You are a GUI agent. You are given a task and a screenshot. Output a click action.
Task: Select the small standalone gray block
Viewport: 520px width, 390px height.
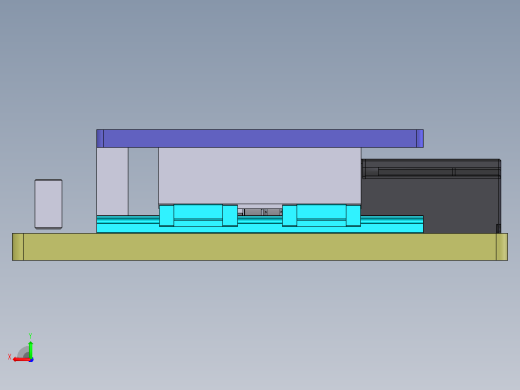coord(48,204)
